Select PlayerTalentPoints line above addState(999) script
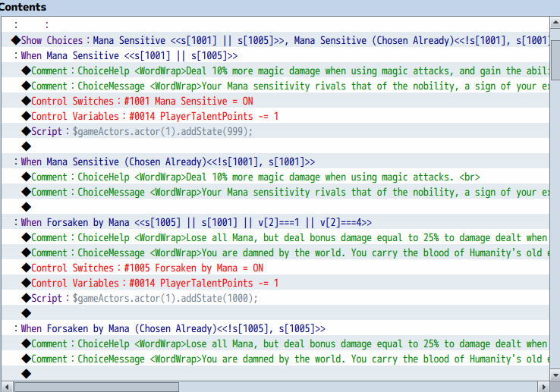Screen dimensions: 560x392 [155, 116]
